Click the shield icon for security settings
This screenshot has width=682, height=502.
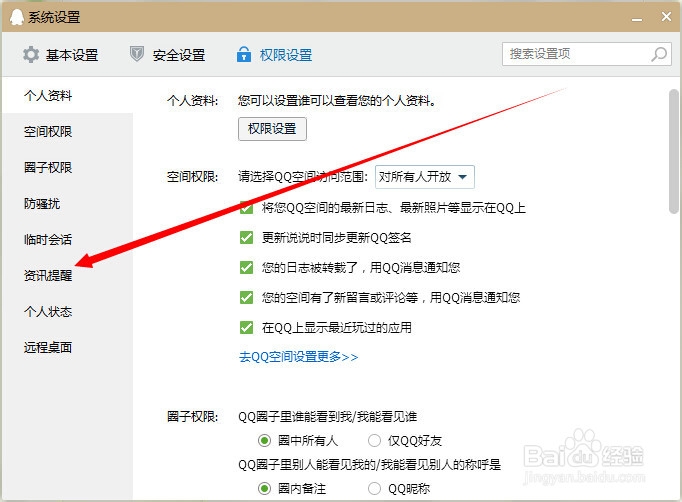[x=137, y=54]
